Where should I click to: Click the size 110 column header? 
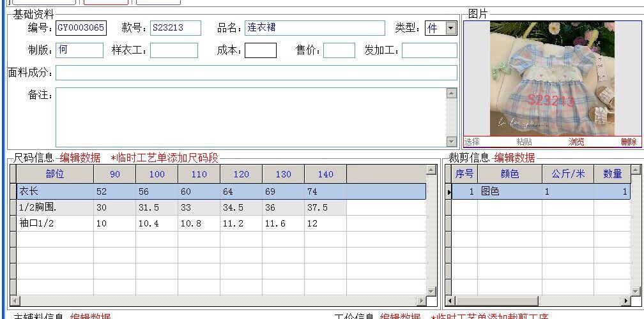tap(199, 174)
